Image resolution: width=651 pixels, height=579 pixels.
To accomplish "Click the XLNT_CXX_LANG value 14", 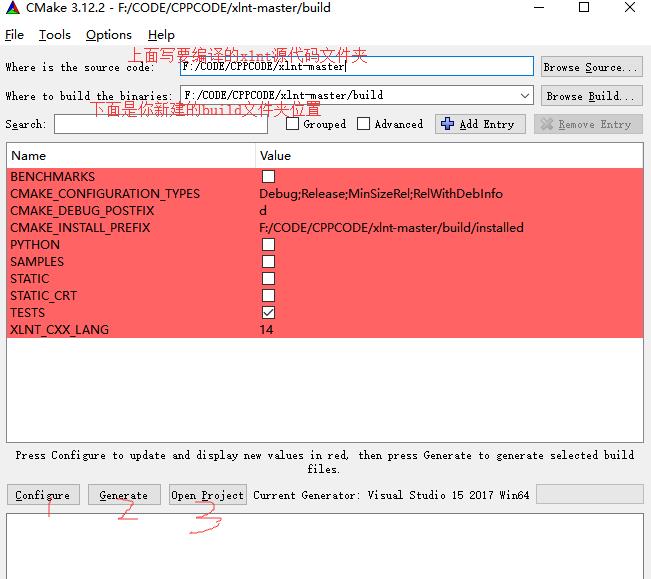I will [x=266, y=330].
